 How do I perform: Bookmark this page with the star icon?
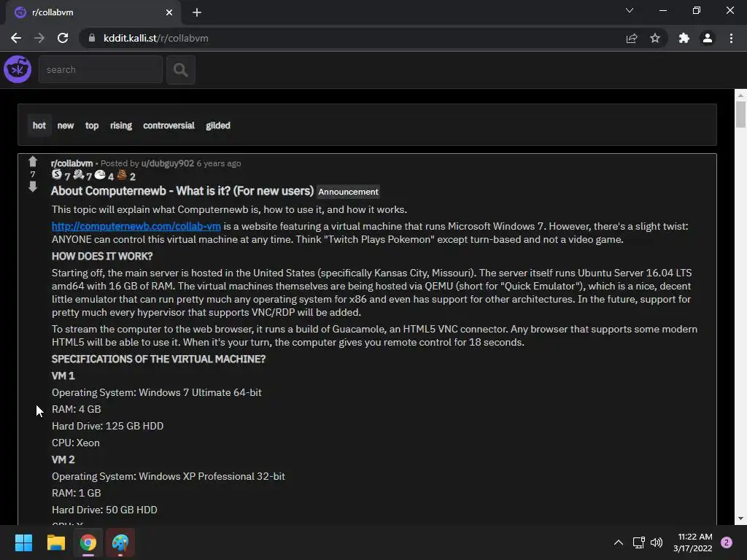[x=655, y=38]
